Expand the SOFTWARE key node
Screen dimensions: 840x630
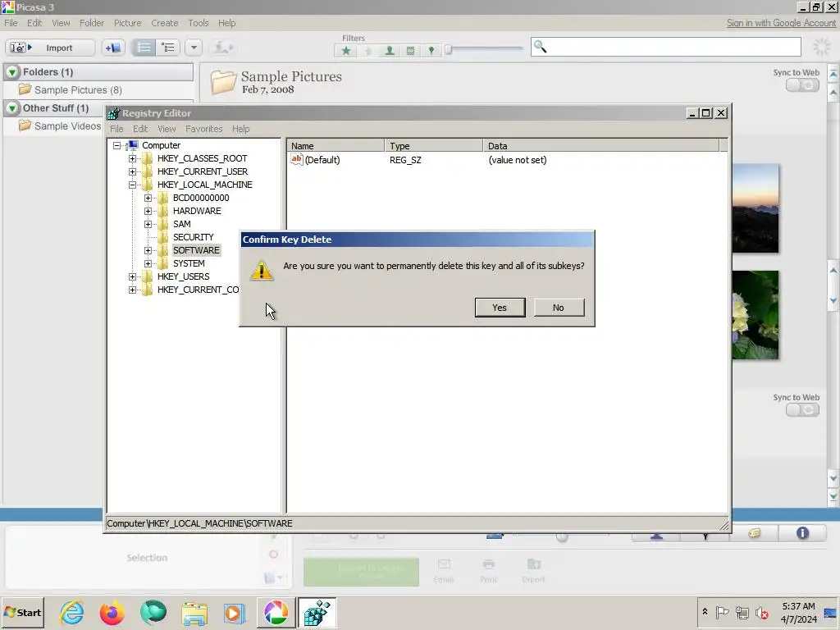[x=148, y=251]
